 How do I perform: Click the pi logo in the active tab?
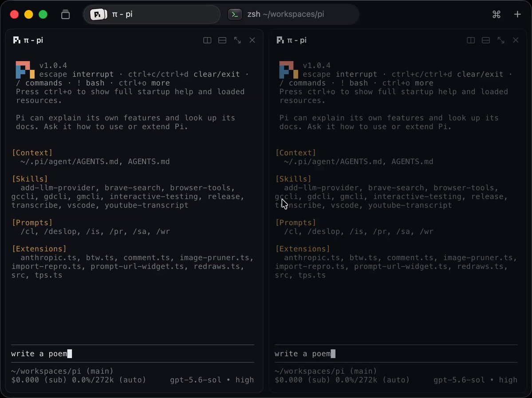[x=99, y=14]
